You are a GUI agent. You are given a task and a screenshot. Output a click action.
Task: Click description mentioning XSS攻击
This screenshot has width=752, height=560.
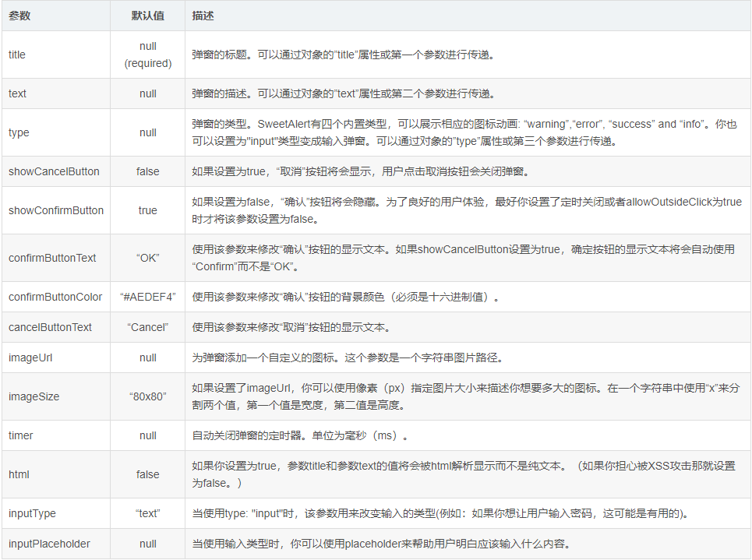[464, 474]
